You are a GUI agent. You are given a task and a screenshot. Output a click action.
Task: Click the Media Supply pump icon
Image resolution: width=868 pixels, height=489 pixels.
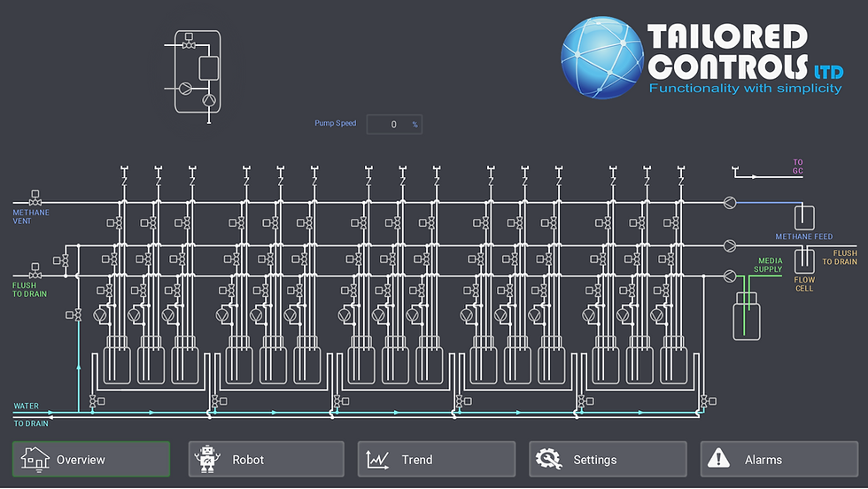(730, 276)
